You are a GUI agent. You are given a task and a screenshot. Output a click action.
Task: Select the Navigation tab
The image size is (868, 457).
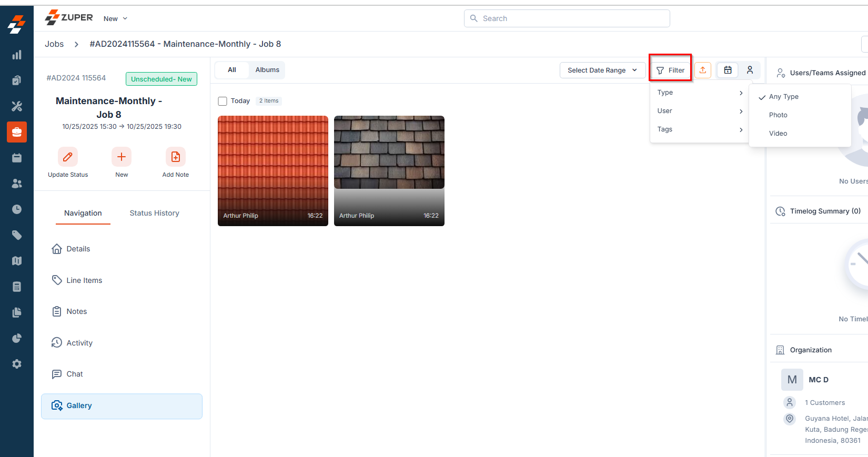click(83, 213)
